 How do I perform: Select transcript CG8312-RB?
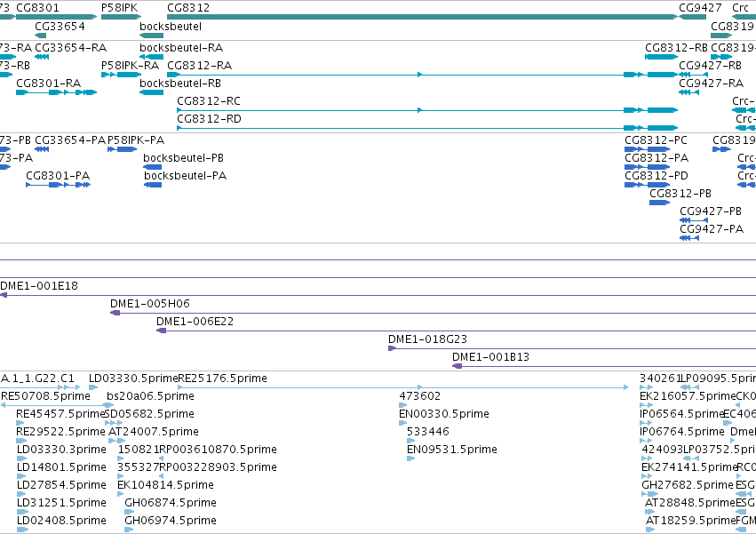662,57
